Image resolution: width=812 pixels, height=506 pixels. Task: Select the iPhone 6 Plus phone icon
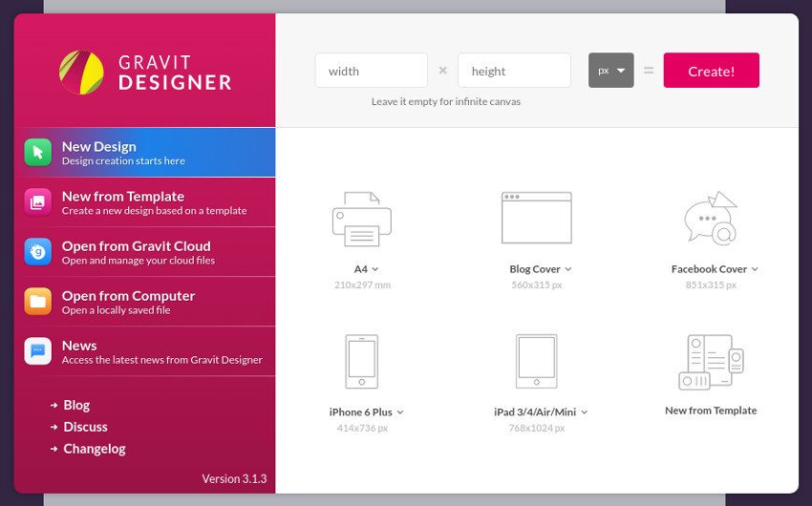click(x=362, y=362)
